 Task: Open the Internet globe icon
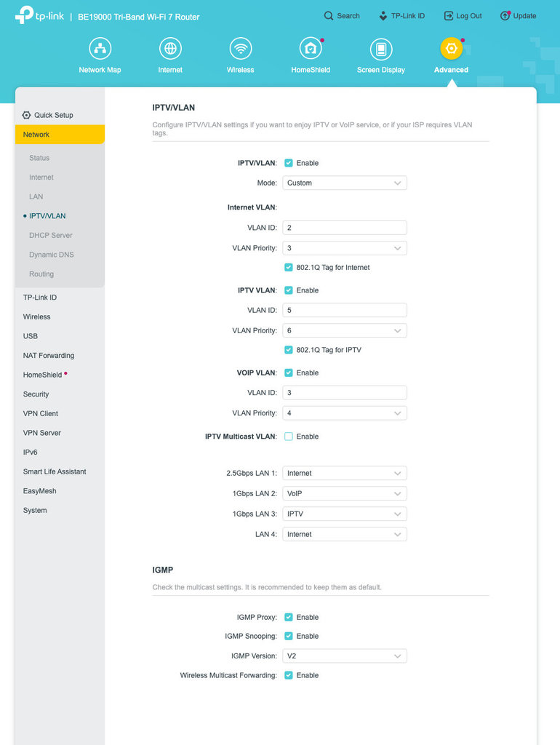pos(170,49)
